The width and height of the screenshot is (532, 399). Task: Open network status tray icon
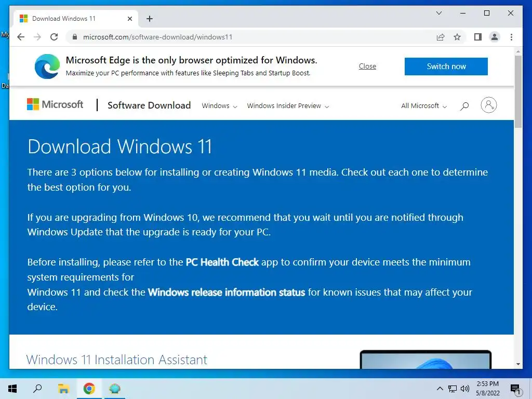(x=453, y=389)
